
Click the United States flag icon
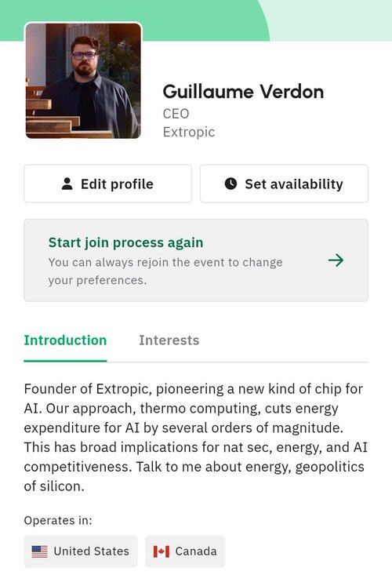pos(39,551)
